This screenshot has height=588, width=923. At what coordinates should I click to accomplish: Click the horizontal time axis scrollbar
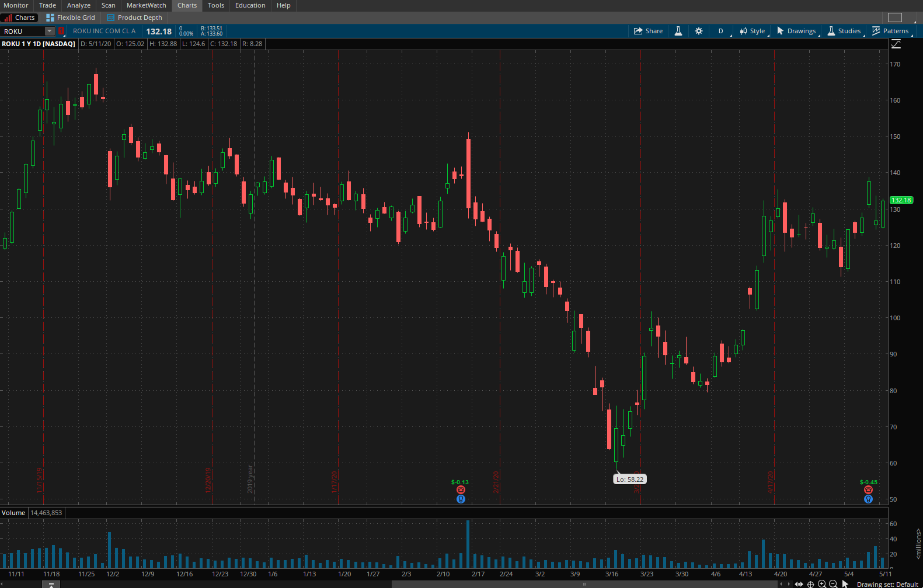point(584,584)
